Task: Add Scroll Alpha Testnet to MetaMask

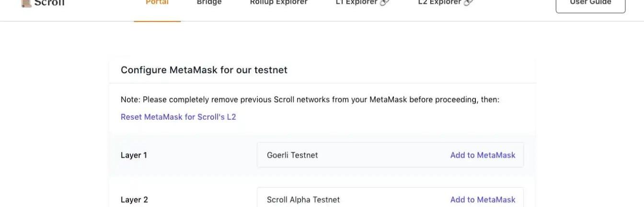Action: tap(483, 200)
